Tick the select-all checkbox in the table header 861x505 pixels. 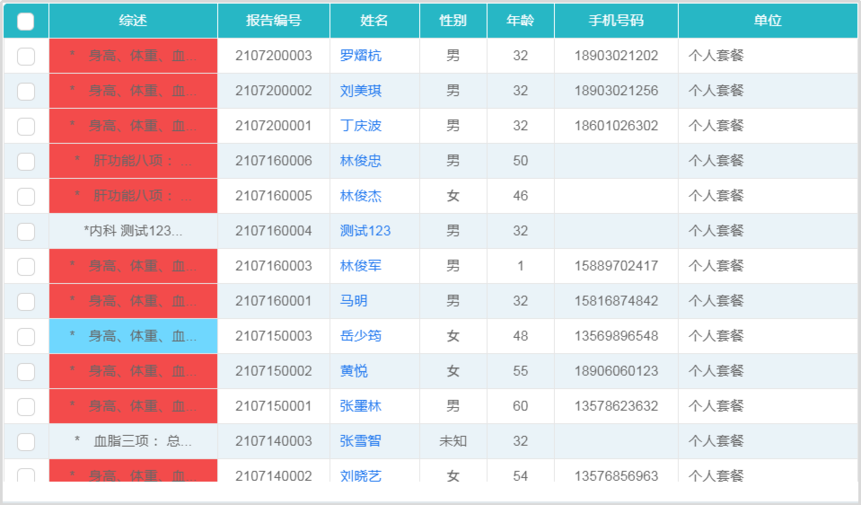[x=26, y=21]
